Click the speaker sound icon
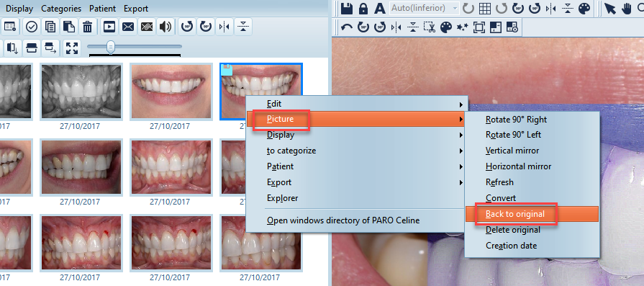 coord(165,27)
